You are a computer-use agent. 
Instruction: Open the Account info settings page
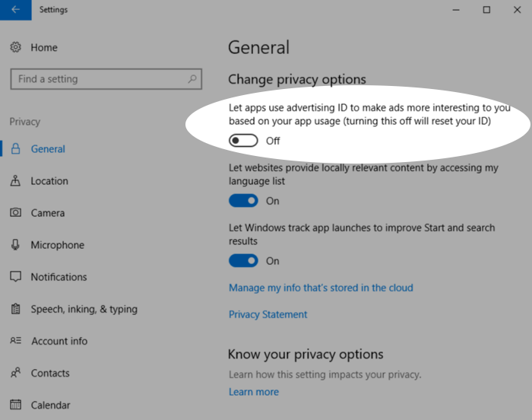pos(59,341)
